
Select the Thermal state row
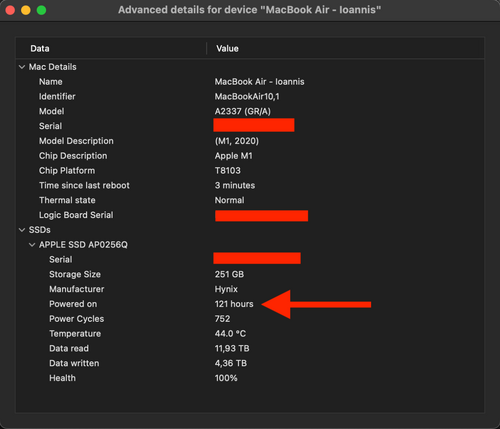[x=250, y=200]
